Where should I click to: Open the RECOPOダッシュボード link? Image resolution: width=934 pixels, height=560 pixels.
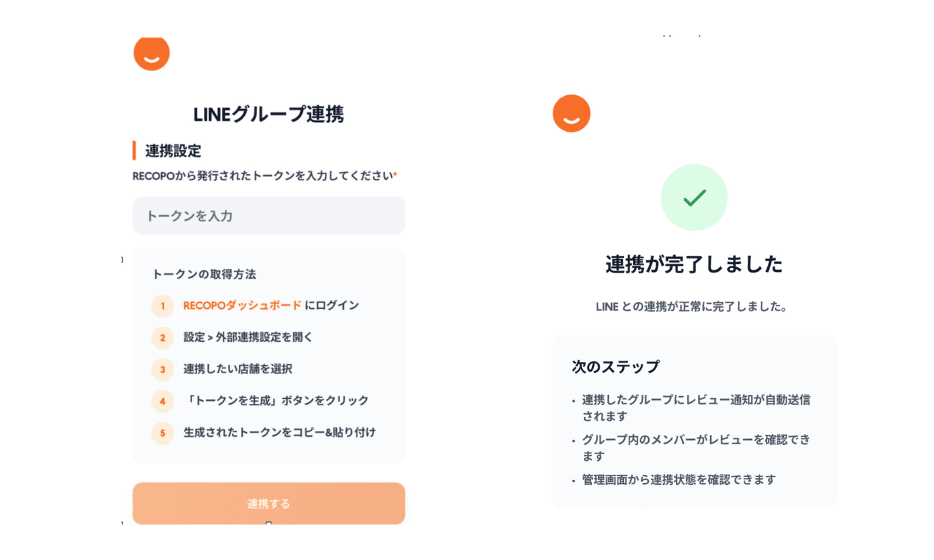(x=242, y=306)
